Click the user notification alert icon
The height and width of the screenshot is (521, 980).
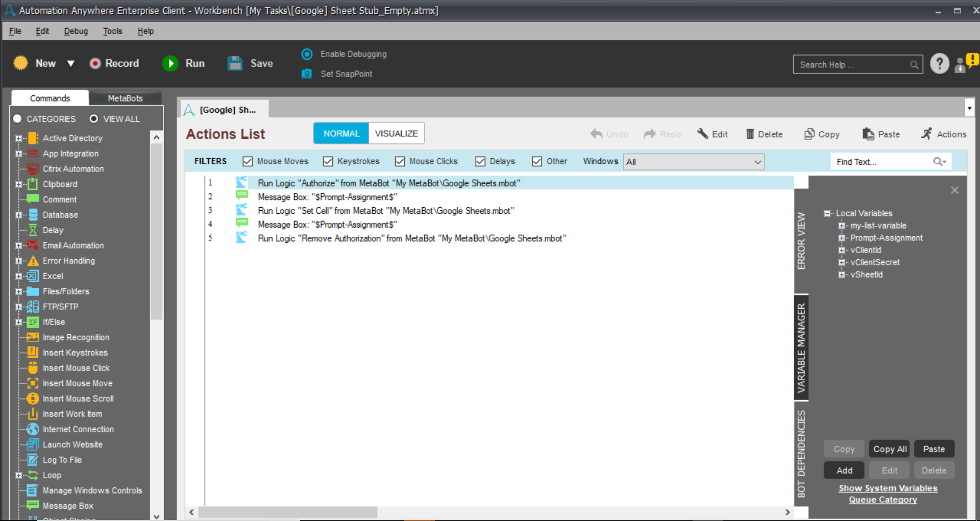click(x=966, y=63)
